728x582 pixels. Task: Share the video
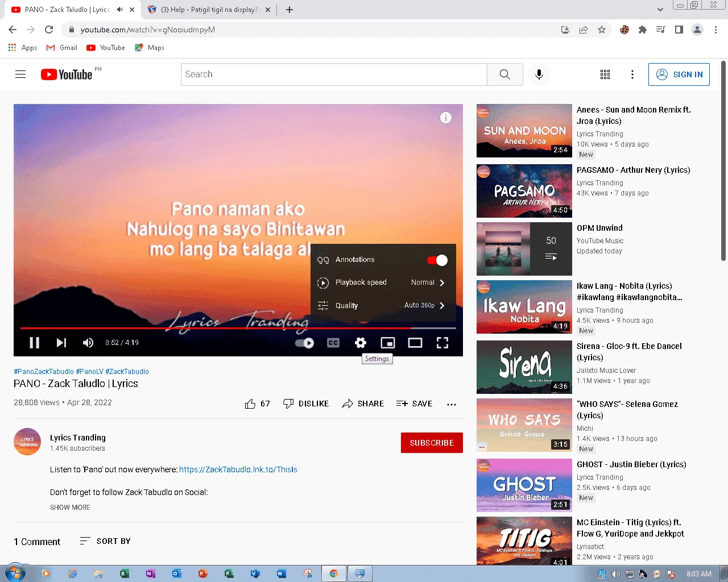pos(363,404)
